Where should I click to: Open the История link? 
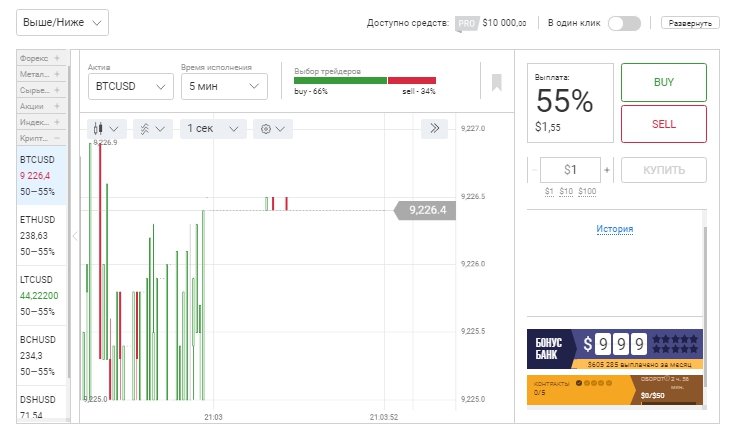pyautogui.click(x=615, y=229)
